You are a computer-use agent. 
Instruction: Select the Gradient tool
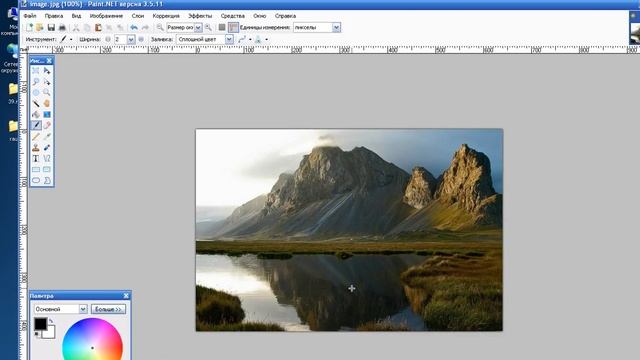pos(47,115)
